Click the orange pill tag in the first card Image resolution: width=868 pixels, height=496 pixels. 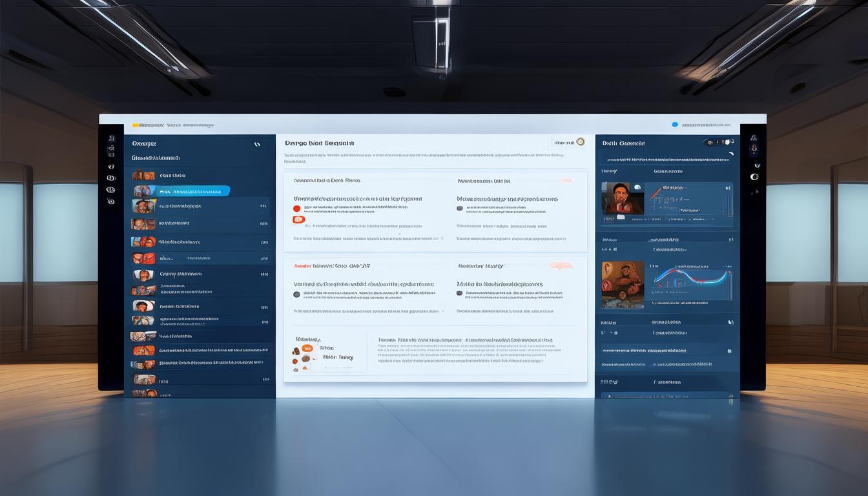tap(566, 181)
